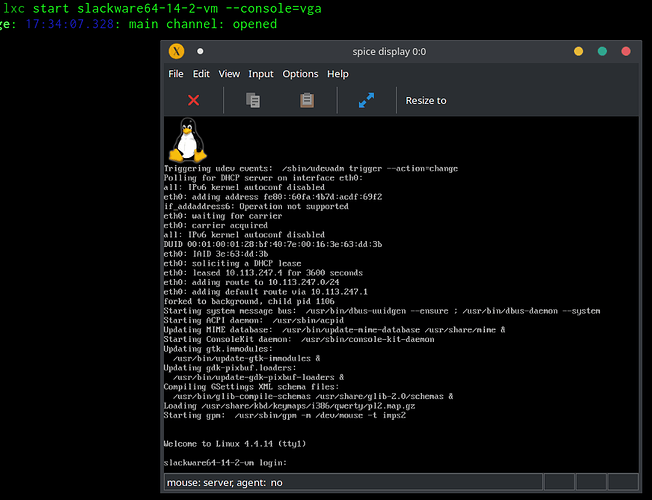Click the 'spice display 0:0' window title

click(389, 52)
